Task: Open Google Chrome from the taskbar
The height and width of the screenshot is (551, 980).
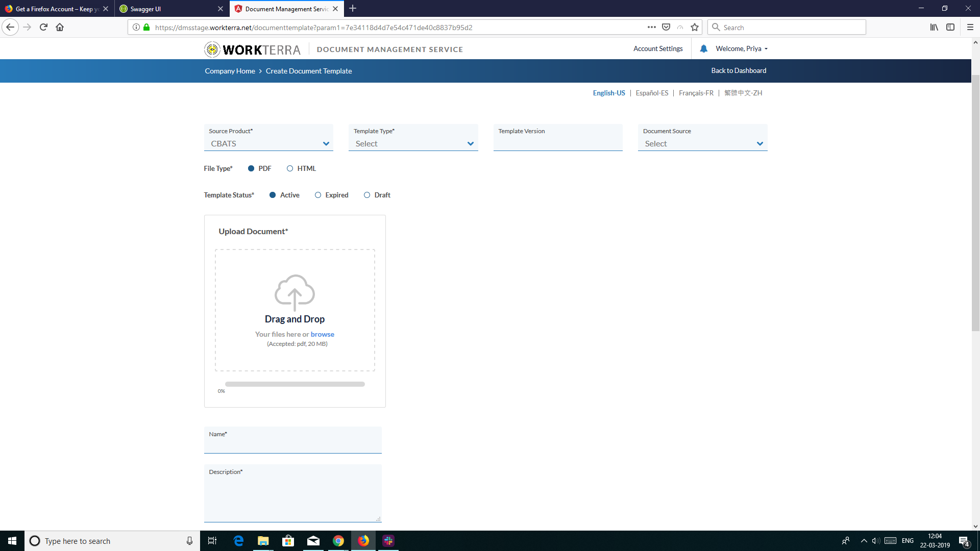Action: (338, 541)
